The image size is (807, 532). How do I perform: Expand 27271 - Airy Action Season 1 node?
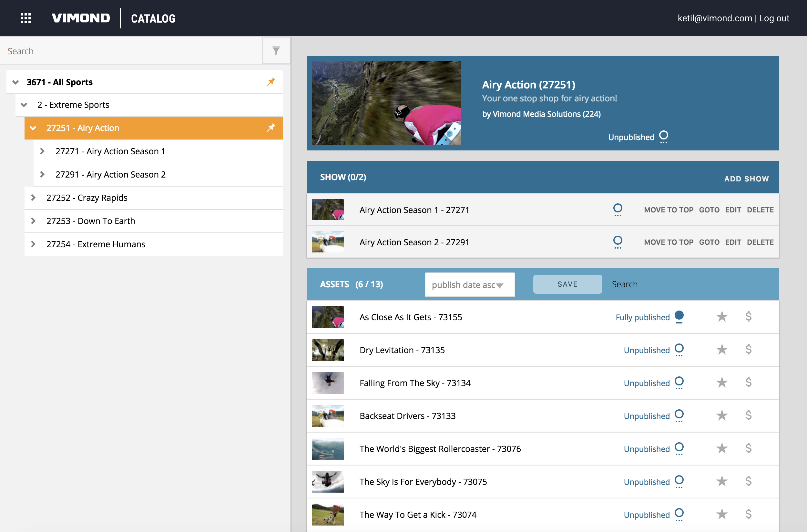[42, 151]
